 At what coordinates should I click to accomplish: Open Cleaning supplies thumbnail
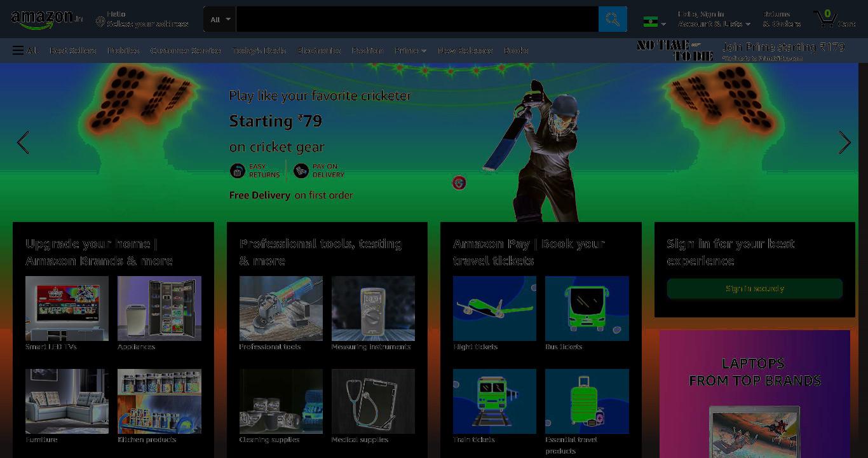point(281,401)
